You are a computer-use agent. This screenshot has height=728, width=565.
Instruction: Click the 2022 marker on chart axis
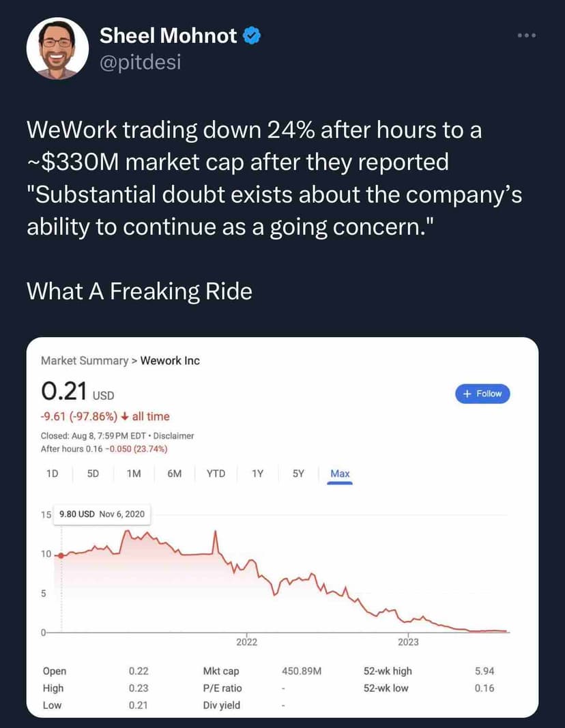tap(246, 642)
